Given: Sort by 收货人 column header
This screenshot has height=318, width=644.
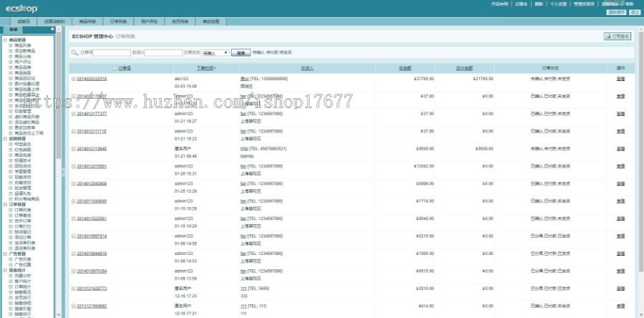Looking at the screenshot, I should pyautogui.click(x=307, y=68).
